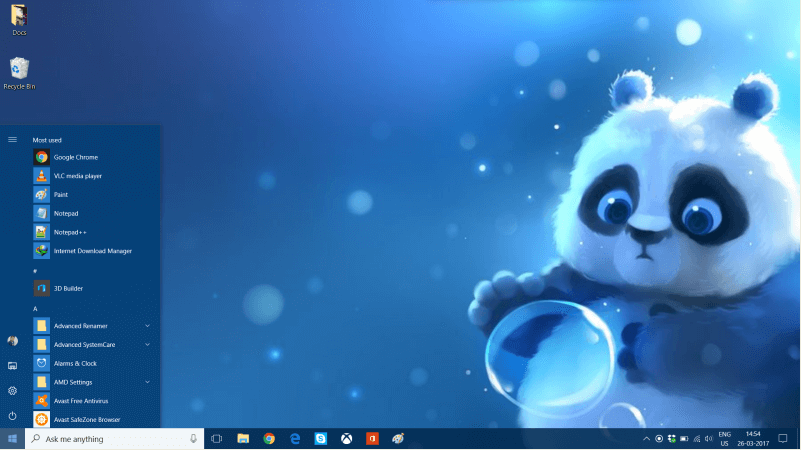
Task: Select the Docs folder on desktop
Action: coord(19,20)
